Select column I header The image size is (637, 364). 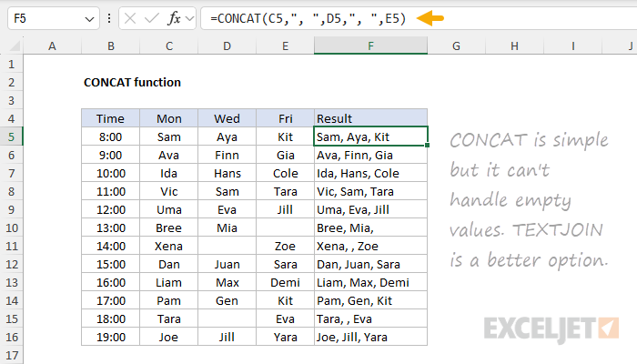click(572, 45)
